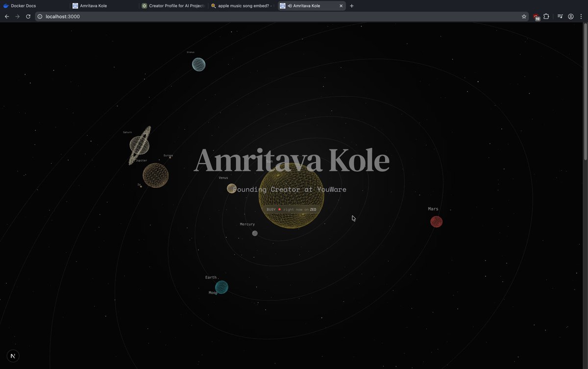Open the Chrome Extensions puzzle icon
This screenshot has width=588, height=369.
pos(546,16)
